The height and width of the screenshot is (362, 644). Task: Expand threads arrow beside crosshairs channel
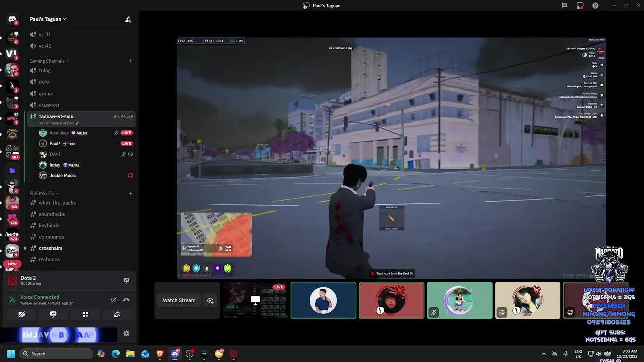25,248
